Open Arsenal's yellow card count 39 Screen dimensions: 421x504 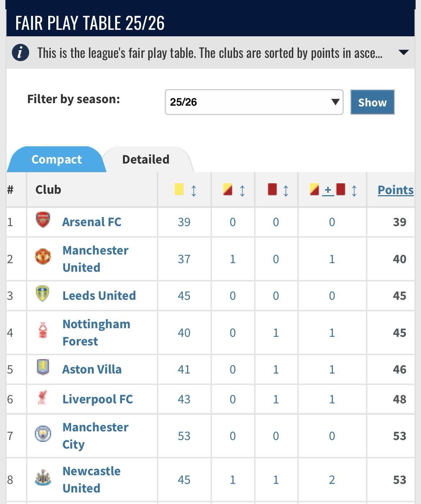pyautogui.click(x=184, y=222)
